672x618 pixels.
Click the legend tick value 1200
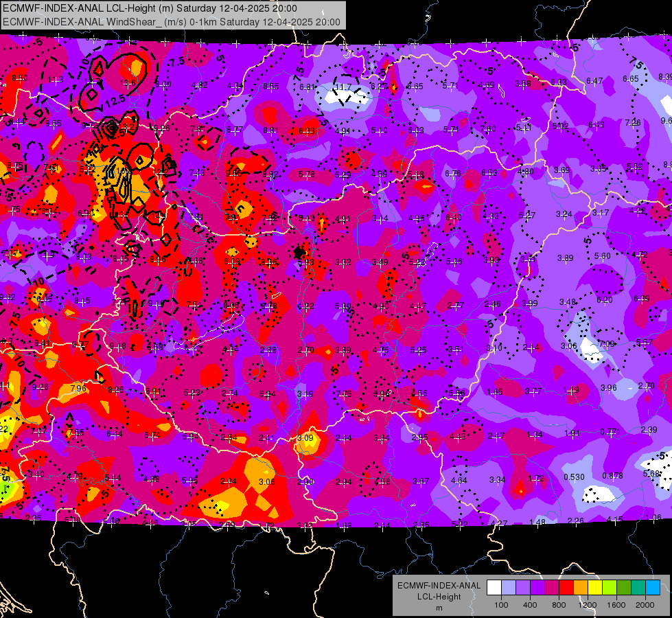pos(587,605)
